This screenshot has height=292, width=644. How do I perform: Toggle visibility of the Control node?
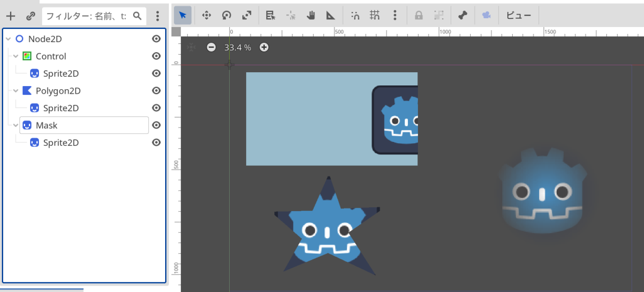pos(156,56)
